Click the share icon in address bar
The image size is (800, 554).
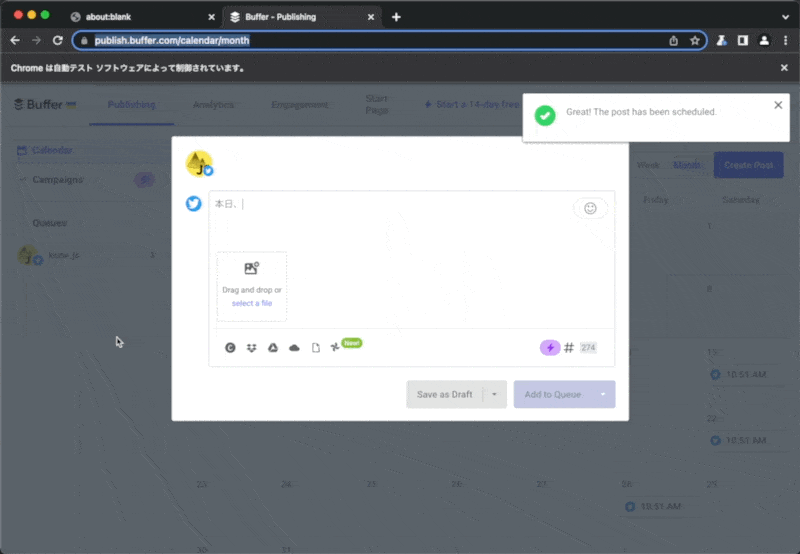coord(673,41)
